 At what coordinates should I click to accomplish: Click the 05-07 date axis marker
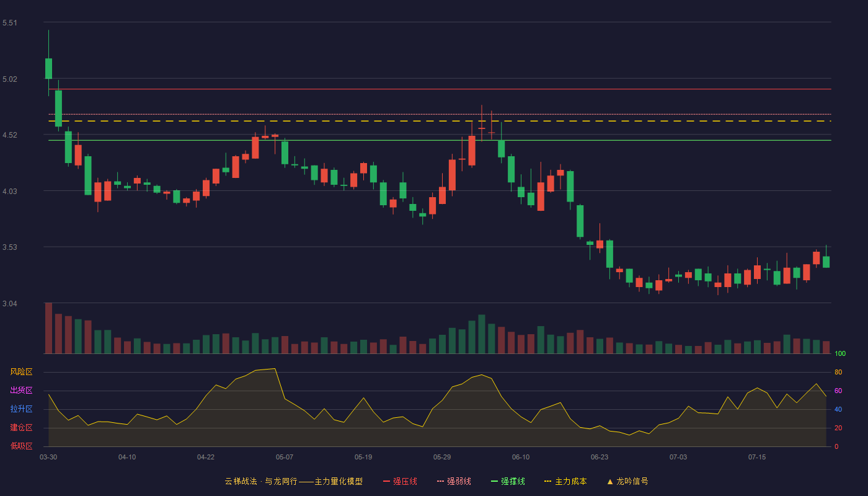coord(285,457)
